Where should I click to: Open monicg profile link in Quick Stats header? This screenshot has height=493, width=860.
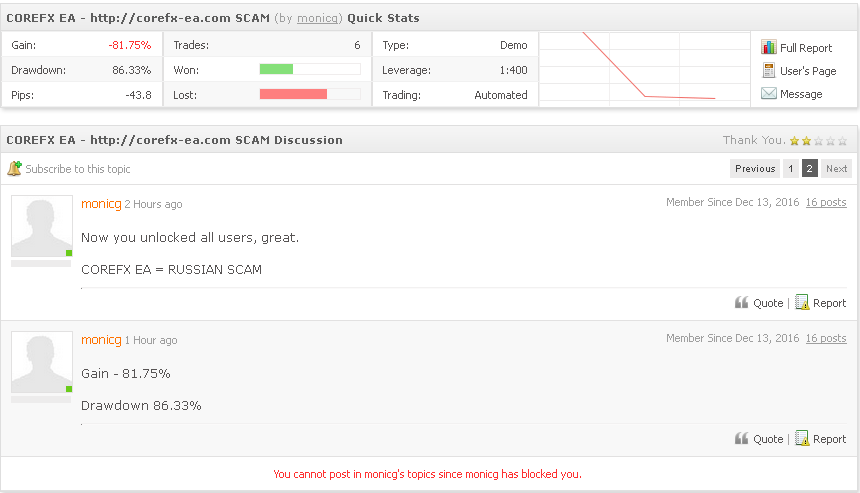(x=318, y=18)
